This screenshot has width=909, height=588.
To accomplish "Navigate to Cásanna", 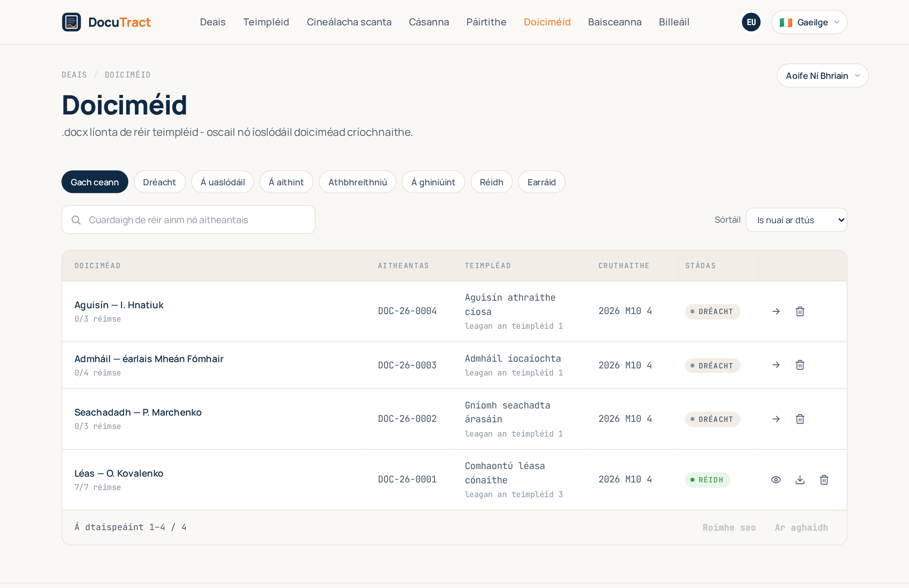I will pyautogui.click(x=429, y=22).
